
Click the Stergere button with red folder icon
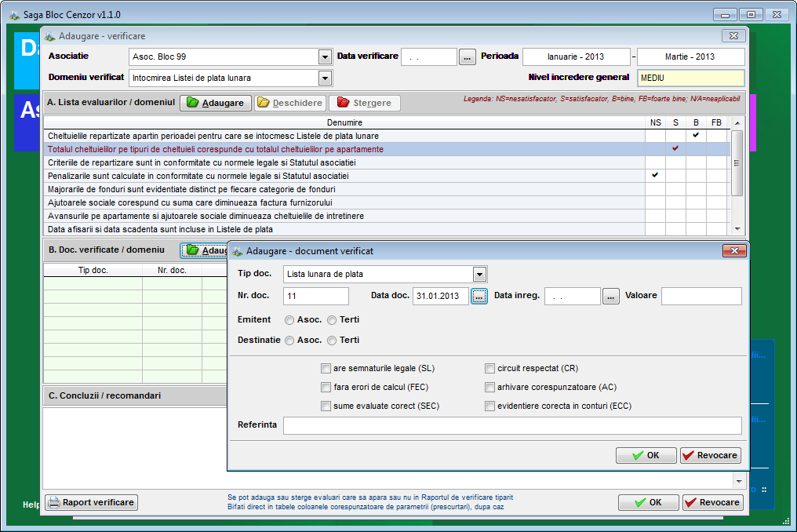[x=365, y=103]
